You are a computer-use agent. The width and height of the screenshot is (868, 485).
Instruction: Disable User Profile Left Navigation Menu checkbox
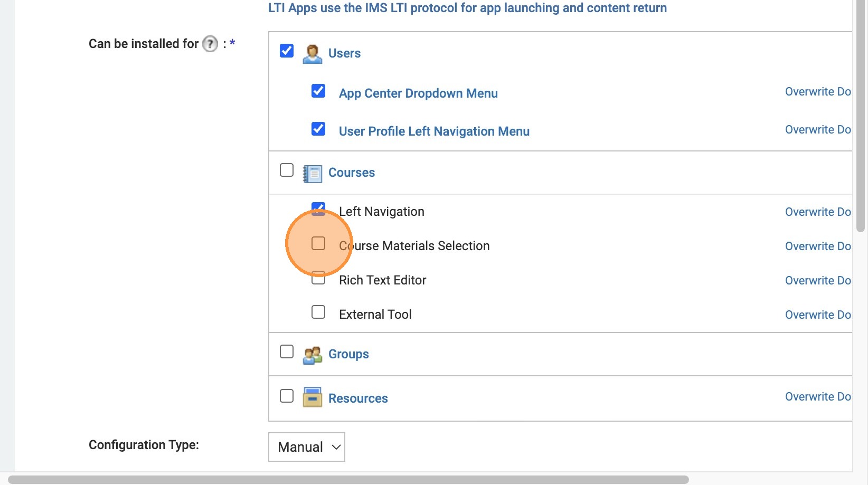[x=318, y=129]
